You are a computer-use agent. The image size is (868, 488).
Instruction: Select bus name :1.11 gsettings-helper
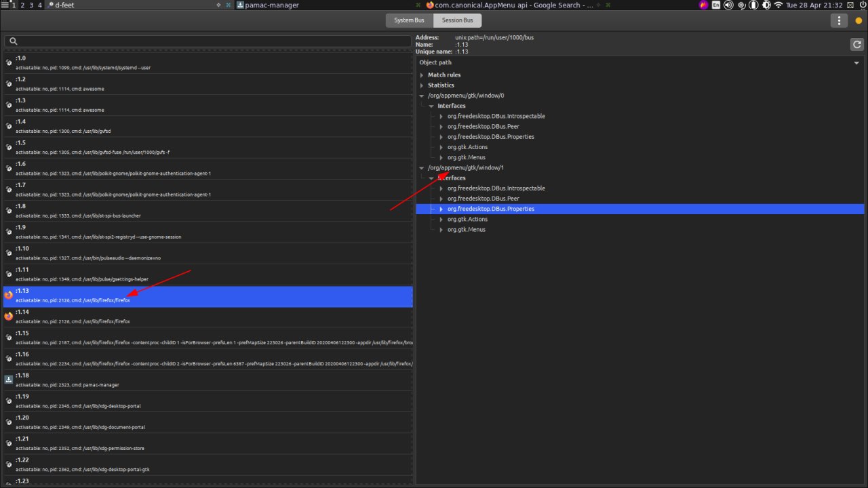[208, 274]
